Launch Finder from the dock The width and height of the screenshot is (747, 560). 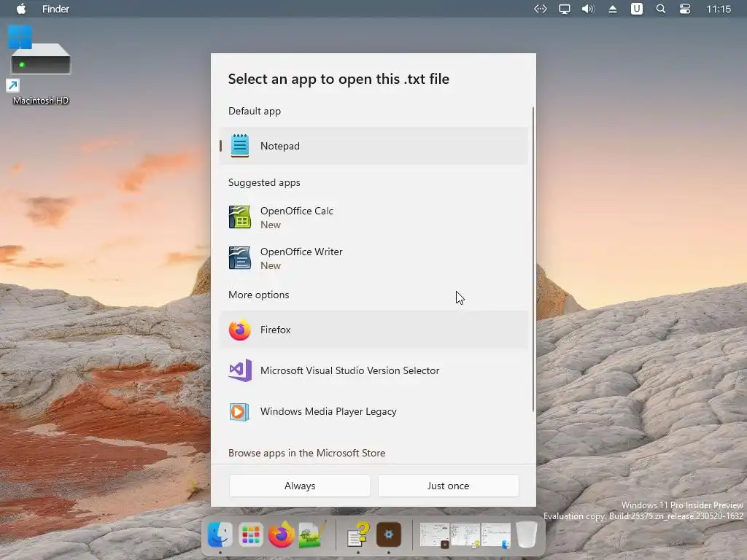point(220,534)
